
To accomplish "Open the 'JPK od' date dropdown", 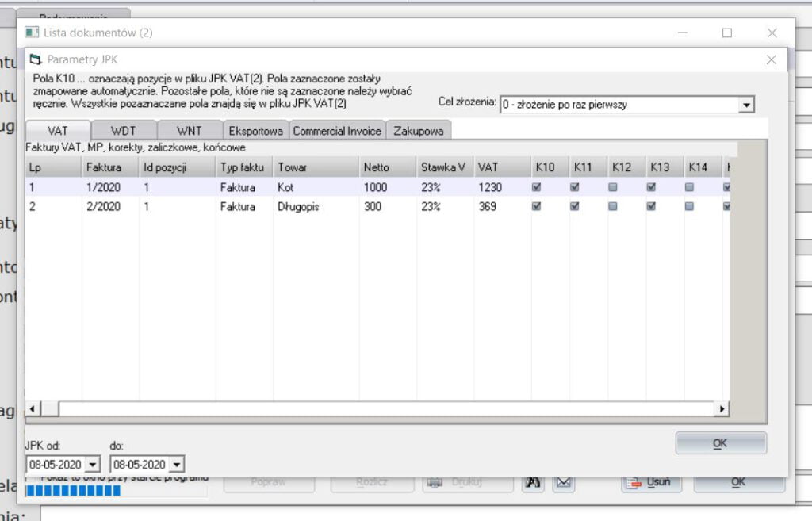I will point(94,464).
